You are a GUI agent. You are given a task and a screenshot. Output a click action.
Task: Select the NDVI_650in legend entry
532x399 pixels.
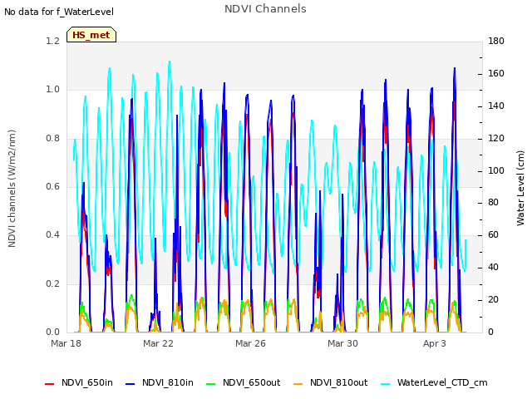click(x=79, y=382)
